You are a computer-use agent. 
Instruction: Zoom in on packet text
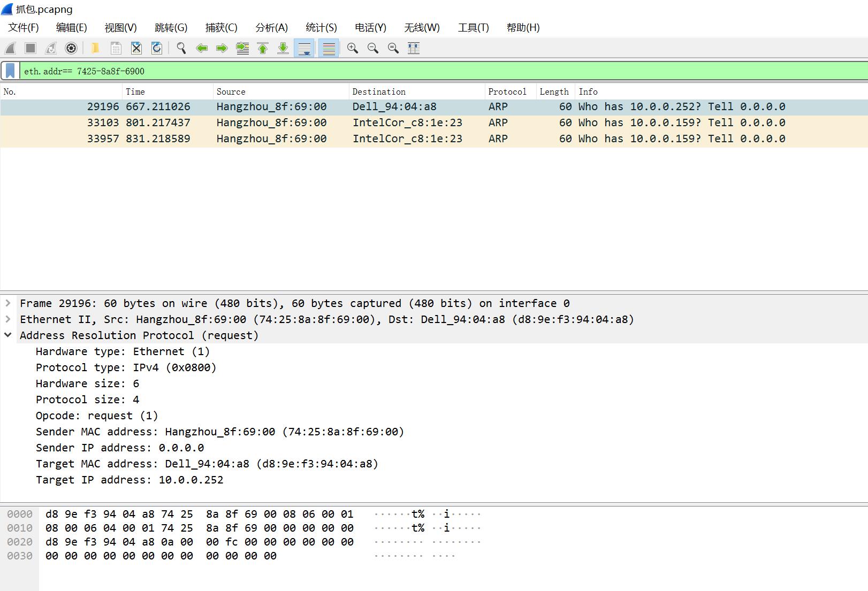click(x=352, y=48)
